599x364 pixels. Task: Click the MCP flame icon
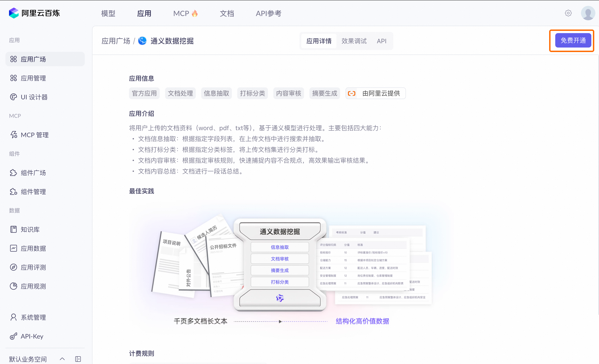point(195,13)
